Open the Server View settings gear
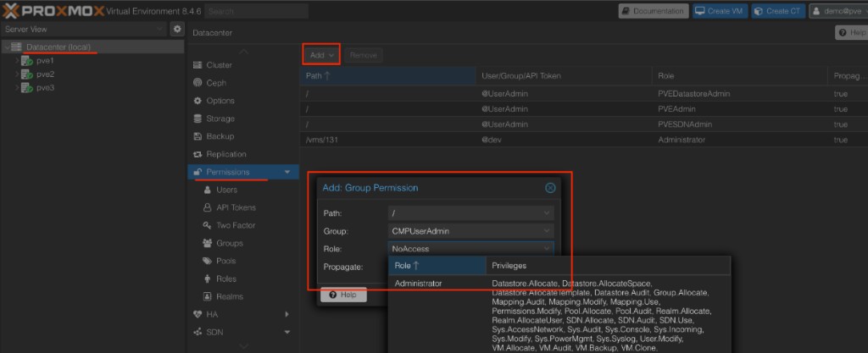 click(x=177, y=30)
